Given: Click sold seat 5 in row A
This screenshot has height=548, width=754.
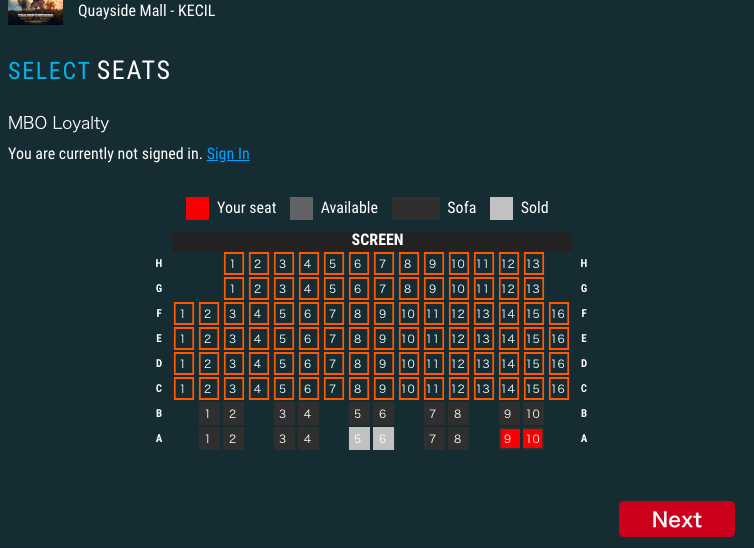Looking at the screenshot, I should pos(359,438).
